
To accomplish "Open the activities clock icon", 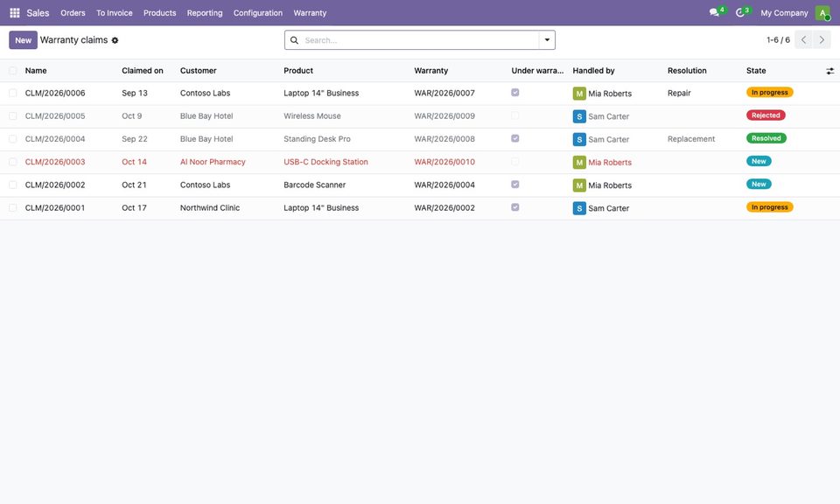I will click(740, 12).
